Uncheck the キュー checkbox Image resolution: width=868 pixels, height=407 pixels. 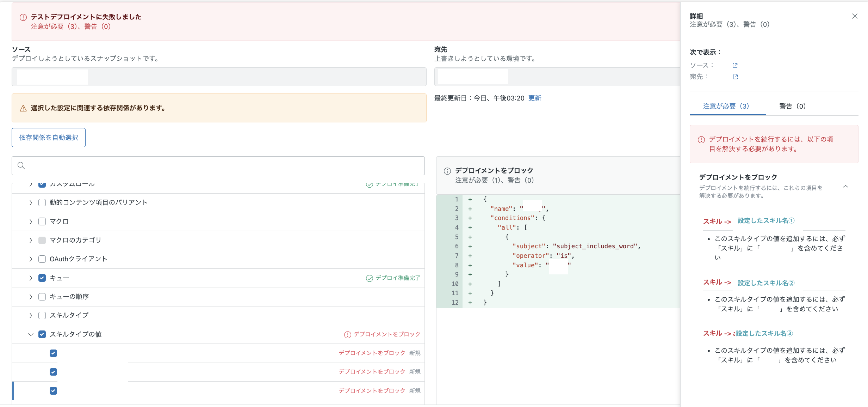(42, 278)
